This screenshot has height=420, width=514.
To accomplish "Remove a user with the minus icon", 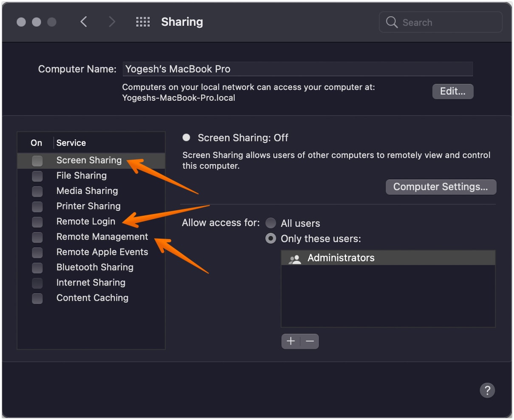I will click(x=309, y=341).
